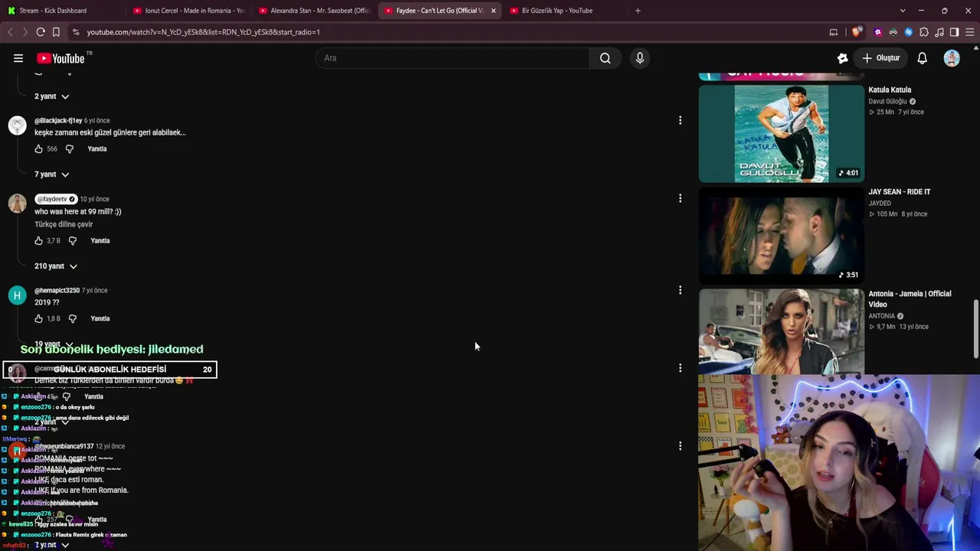Switch to Alexandra Stan Mr. Saxobeat tab
The width and height of the screenshot is (980, 551).
314,11
